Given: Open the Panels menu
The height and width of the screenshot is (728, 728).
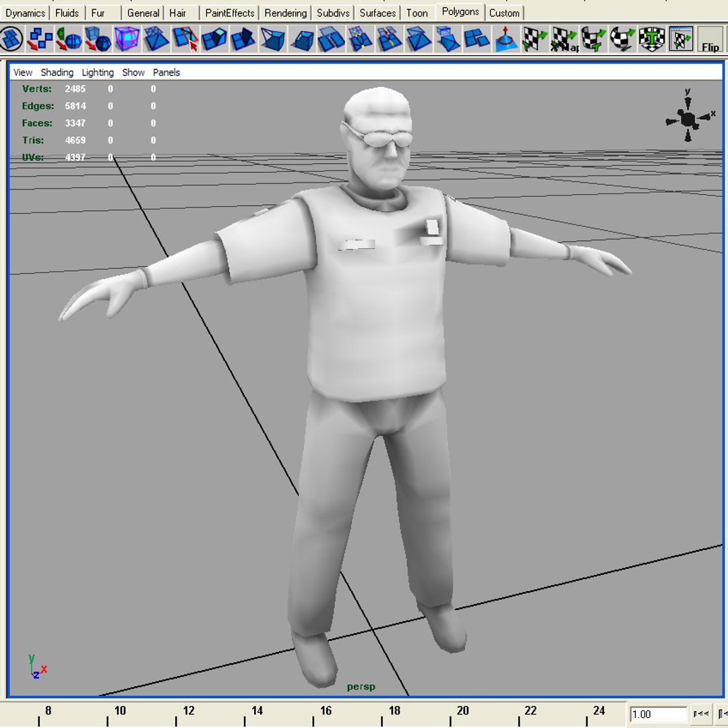Looking at the screenshot, I should click(166, 72).
